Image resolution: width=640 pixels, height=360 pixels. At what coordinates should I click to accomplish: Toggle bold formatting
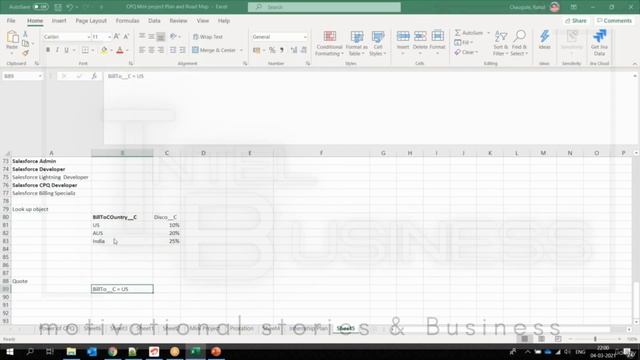48,50
